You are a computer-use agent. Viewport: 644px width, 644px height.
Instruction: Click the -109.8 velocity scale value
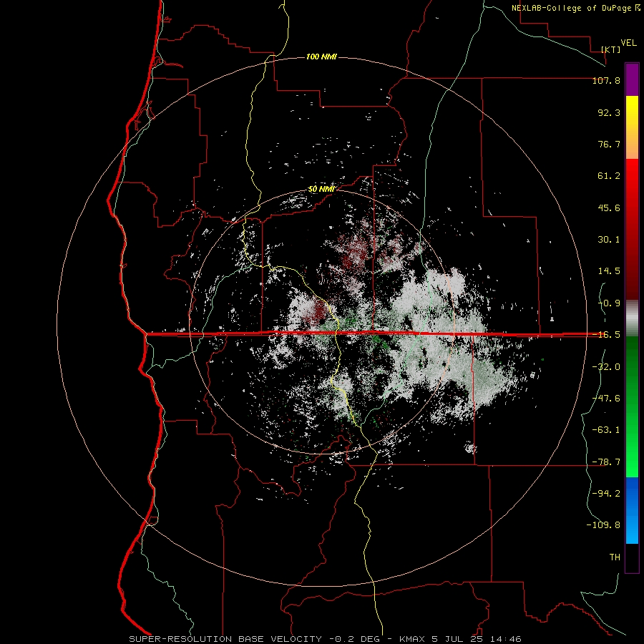coord(603,525)
